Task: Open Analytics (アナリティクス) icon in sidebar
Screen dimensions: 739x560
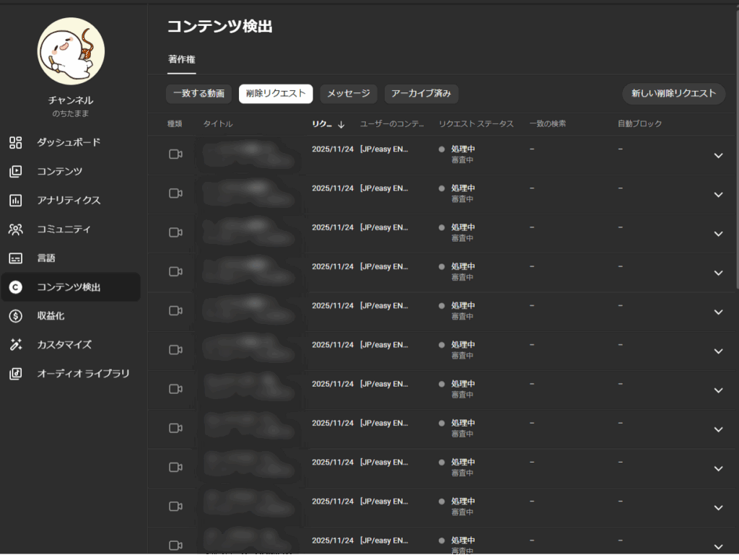Action: click(15, 200)
